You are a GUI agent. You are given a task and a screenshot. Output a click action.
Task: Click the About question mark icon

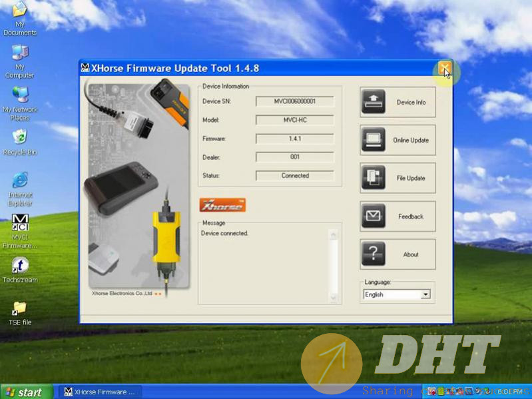(x=374, y=254)
